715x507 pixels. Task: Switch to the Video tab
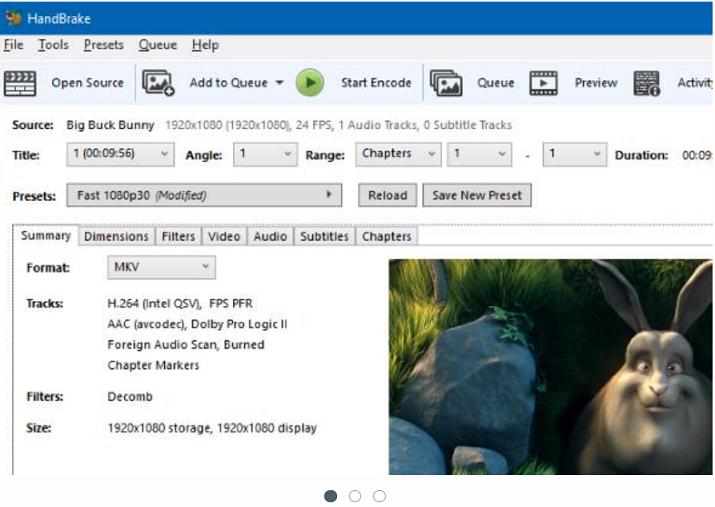pyautogui.click(x=224, y=237)
